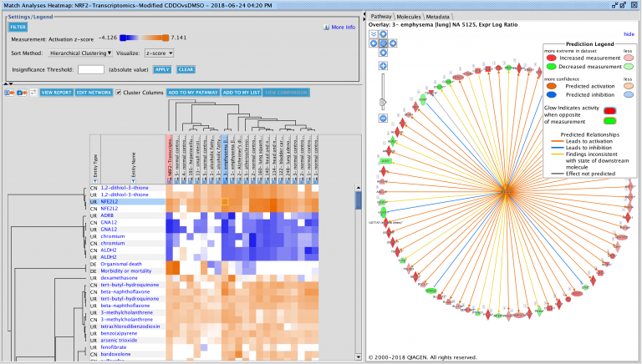
Task: Click the APPLY threshold button
Action: (x=162, y=69)
